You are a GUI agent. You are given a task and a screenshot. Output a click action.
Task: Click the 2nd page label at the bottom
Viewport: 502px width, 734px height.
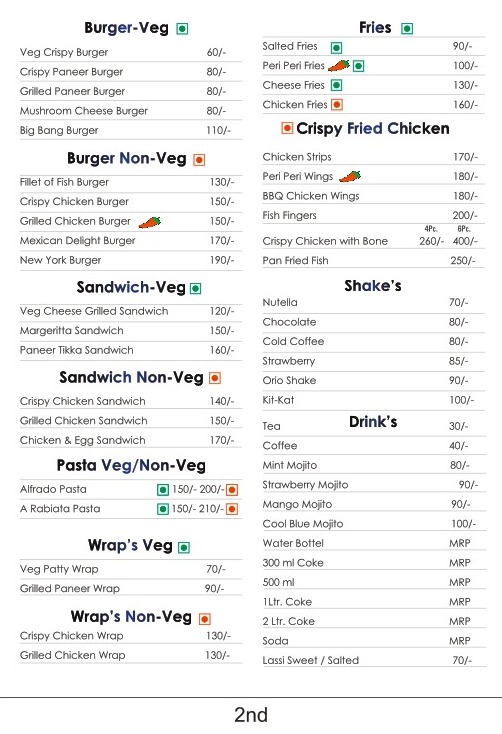251,715
